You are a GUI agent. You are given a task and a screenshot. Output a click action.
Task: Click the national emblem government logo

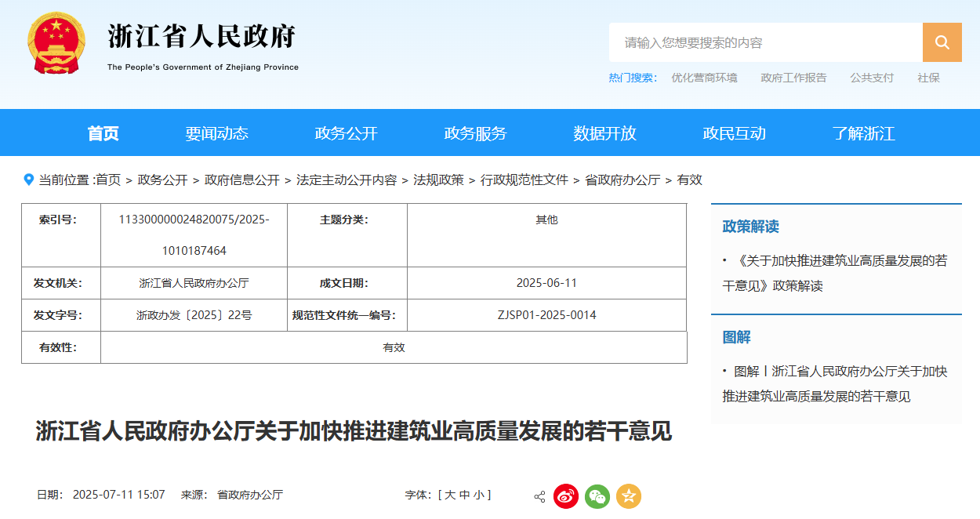click(x=55, y=42)
